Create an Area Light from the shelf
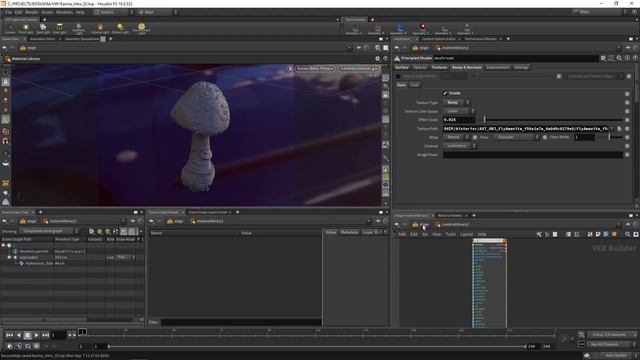Viewport: 640px width, 360px height. pyautogui.click(x=60, y=29)
